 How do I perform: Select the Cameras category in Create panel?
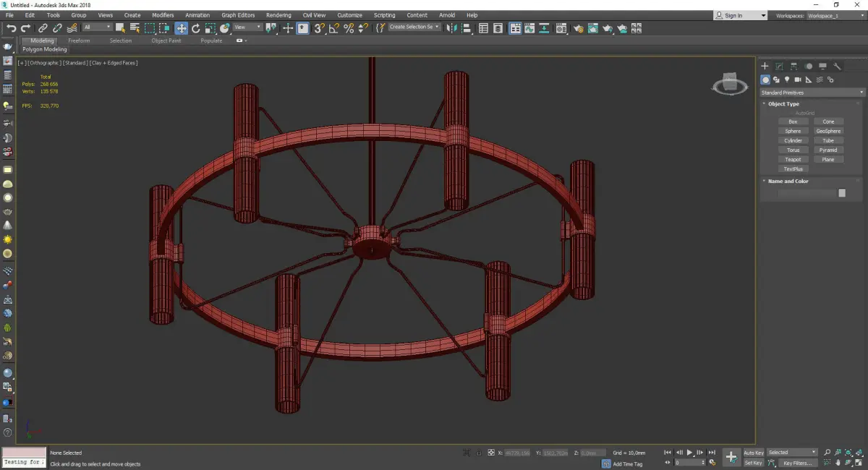(x=798, y=80)
